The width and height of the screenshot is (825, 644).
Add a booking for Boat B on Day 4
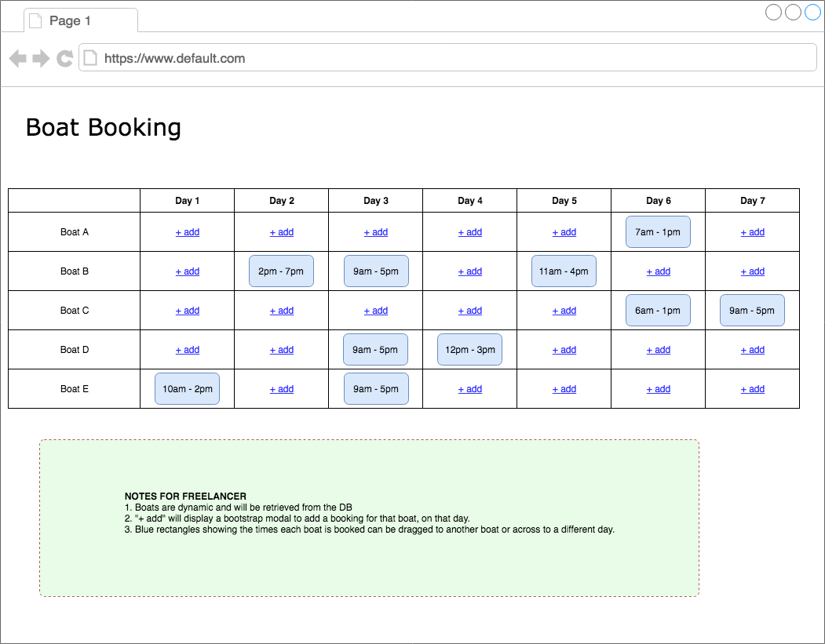469,271
